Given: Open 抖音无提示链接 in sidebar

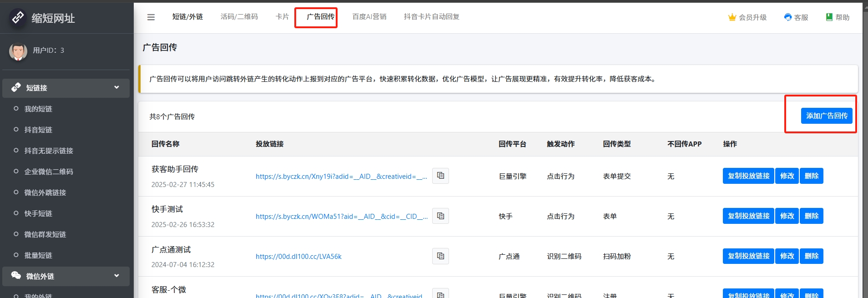Looking at the screenshot, I should click(49, 151).
